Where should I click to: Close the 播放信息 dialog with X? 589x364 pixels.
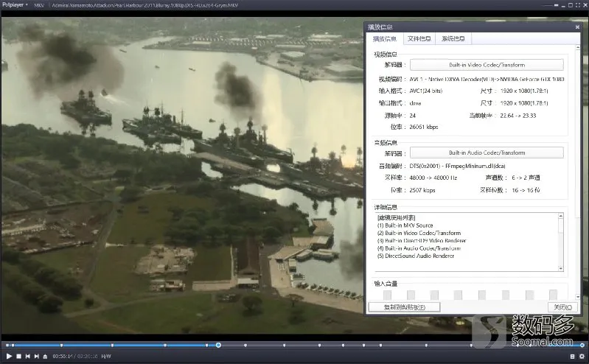point(577,27)
